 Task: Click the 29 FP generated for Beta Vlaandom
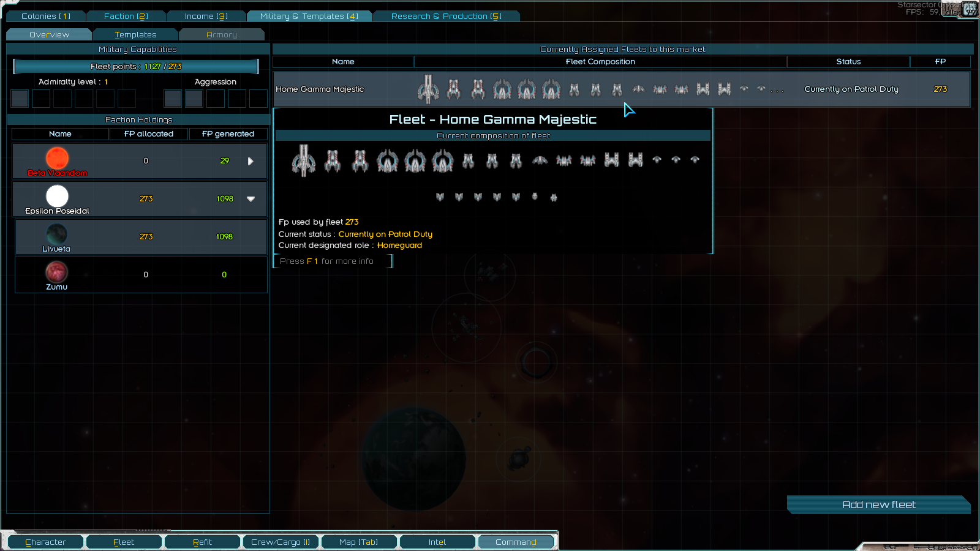click(x=224, y=161)
